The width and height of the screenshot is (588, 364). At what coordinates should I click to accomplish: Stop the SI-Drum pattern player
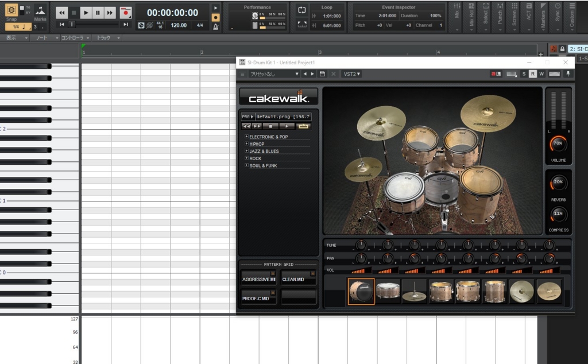pos(271,126)
